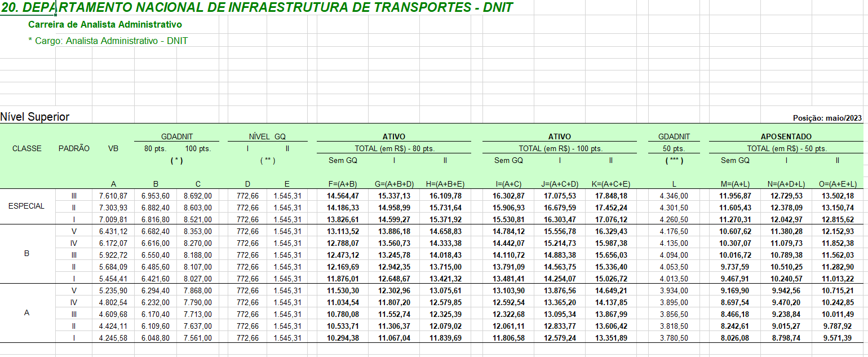Click the 'Nível Superior' label
868x357 pixels.
(35, 117)
